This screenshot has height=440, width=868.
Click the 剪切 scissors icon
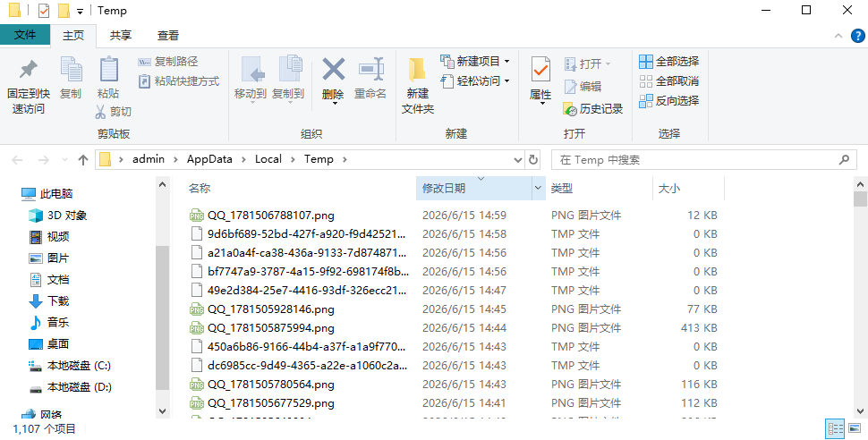[100, 112]
